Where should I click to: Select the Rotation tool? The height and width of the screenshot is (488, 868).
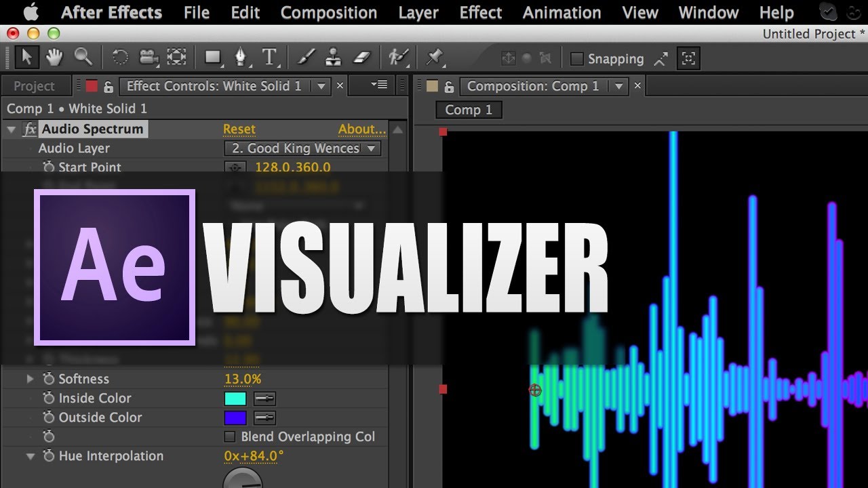120,58
